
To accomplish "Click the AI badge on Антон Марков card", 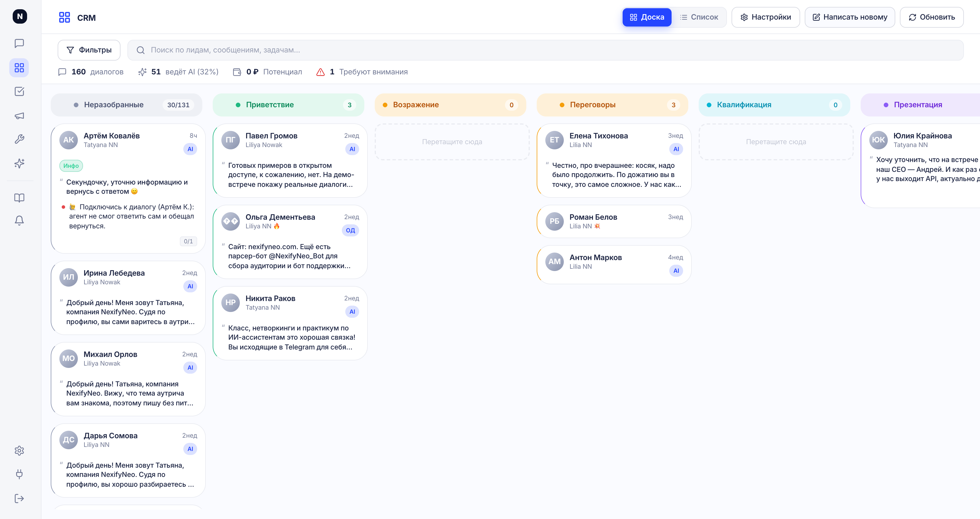I will tap(676, 271).
